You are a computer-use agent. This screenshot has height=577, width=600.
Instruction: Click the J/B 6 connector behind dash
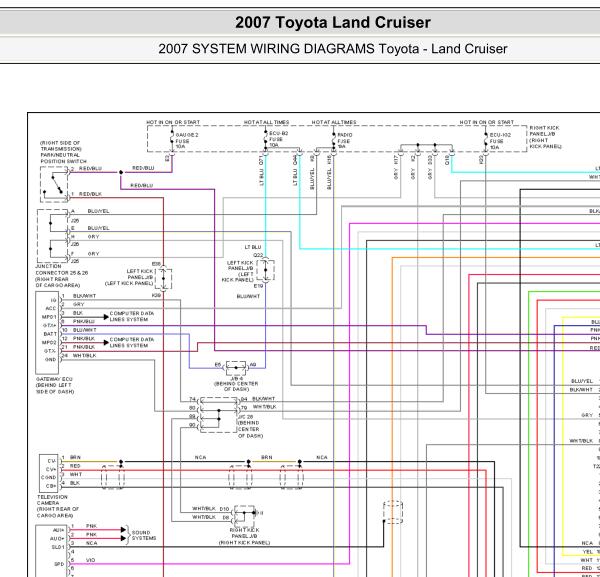[x=237, y=366]
